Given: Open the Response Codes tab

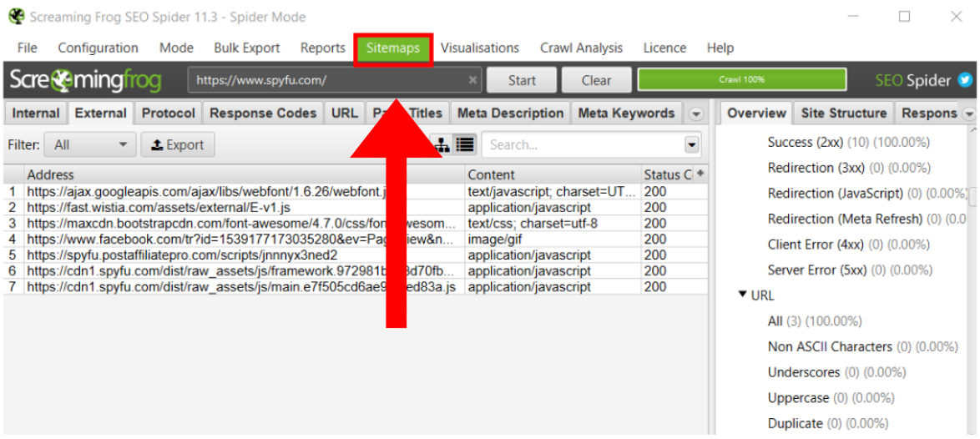Looking at the screenshot, I should pos(263,114).
